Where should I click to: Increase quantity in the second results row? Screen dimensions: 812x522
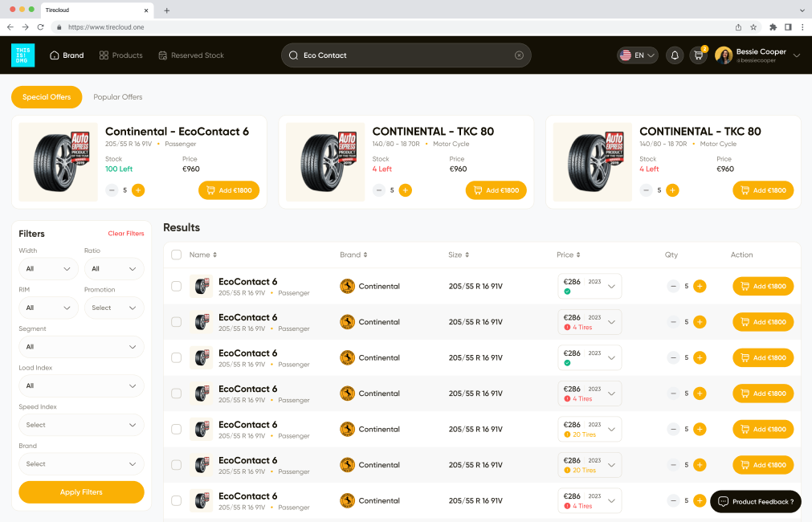[700, 321]
